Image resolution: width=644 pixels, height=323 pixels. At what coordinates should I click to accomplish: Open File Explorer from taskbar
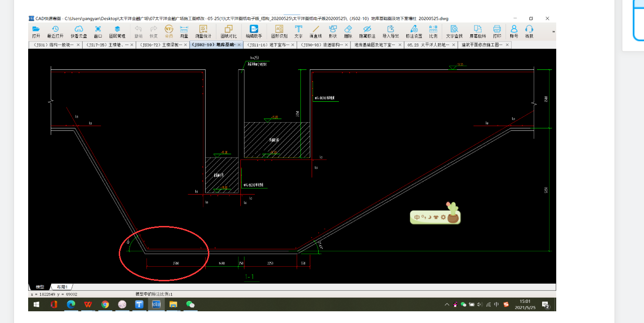click(x=173, y=305)
